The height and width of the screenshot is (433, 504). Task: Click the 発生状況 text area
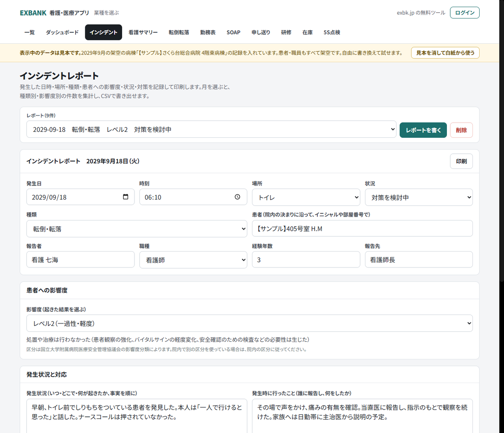[x=137, y=416]
